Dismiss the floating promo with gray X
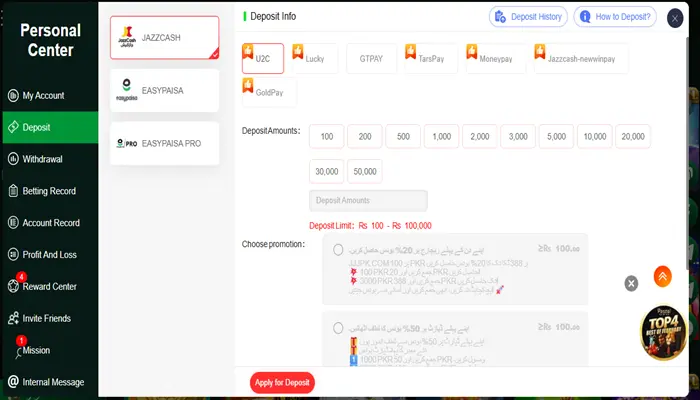The width and height of the screenshot is (700, 400). [x=631, y=283]
